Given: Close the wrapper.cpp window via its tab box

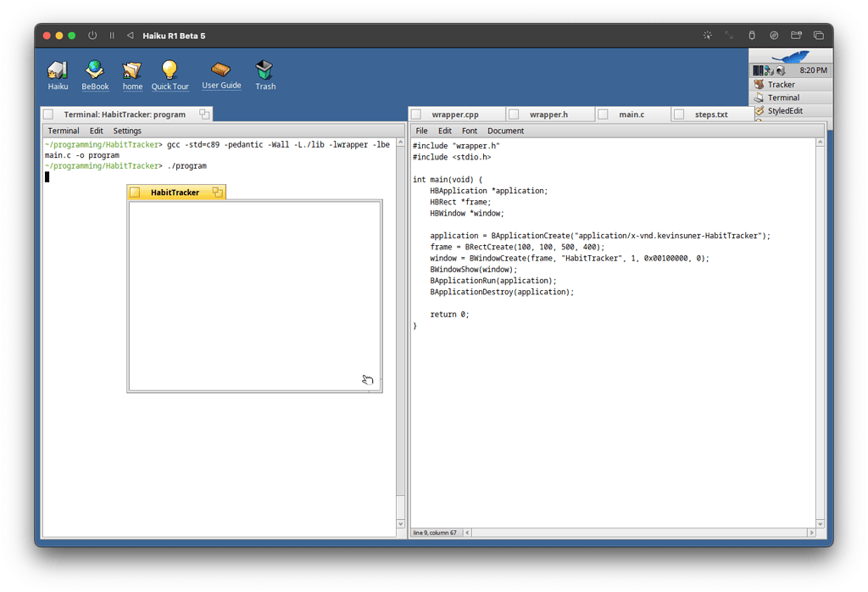Looking at the screenshot, I should click(x=416, y=114).
